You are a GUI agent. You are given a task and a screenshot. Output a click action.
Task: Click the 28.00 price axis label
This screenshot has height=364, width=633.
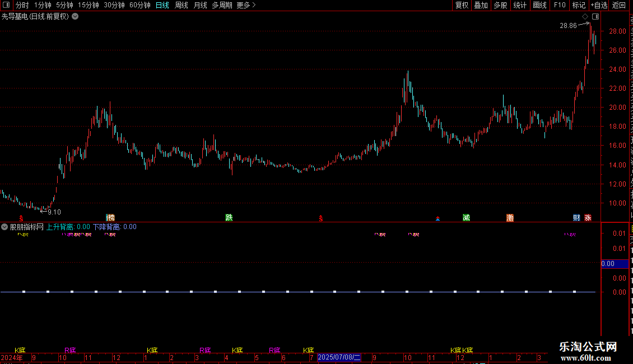click(x=618, y=31)
